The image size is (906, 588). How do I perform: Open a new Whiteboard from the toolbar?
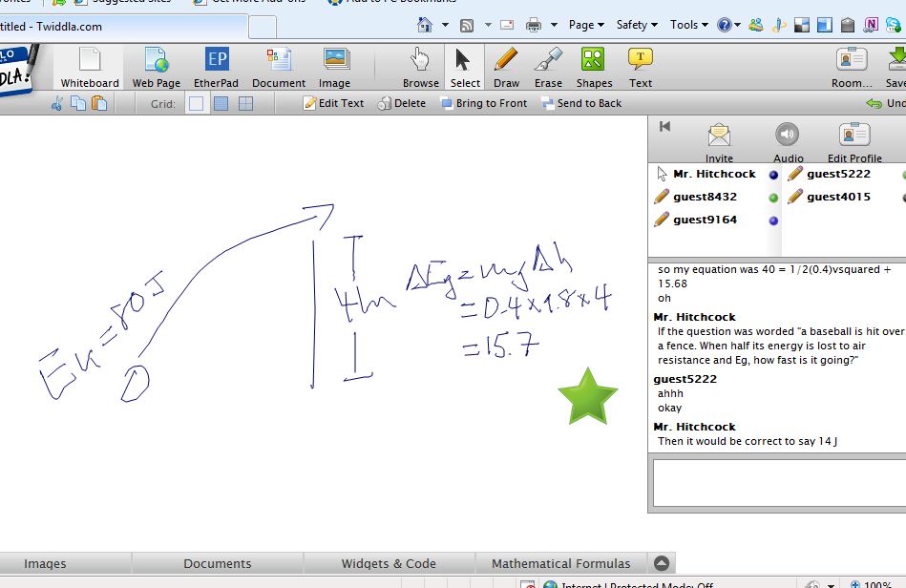[x=90, y=68]
